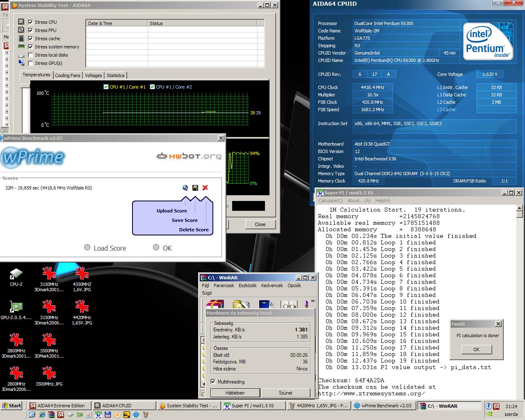Image resolution: width=525 pixels, height=420 pixels.
Task: Open 3500MHz.JPG desktop file
Action: click(x=49, y=377)
